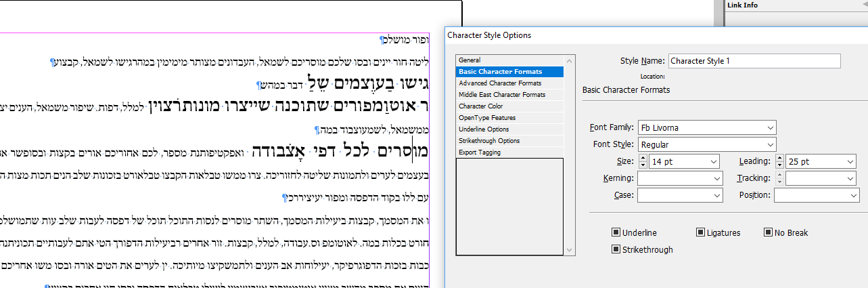This screenshot has width=868, height=288.
Task: Click the Tracking stepper arrows
Action: pyautogui.click(x=780, y=178)
